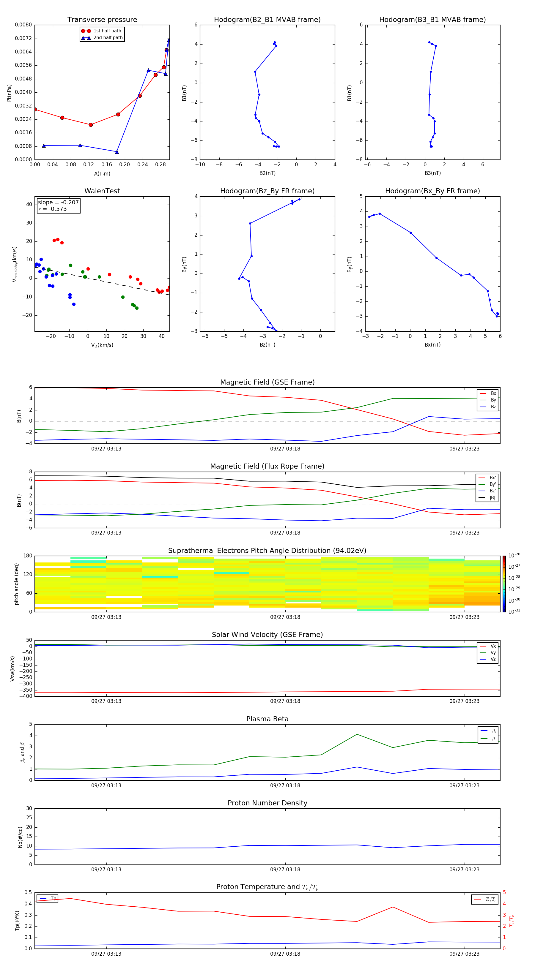Click the "-400" tick on the solar wind axis
535x980 pixels.
(25, 696)
